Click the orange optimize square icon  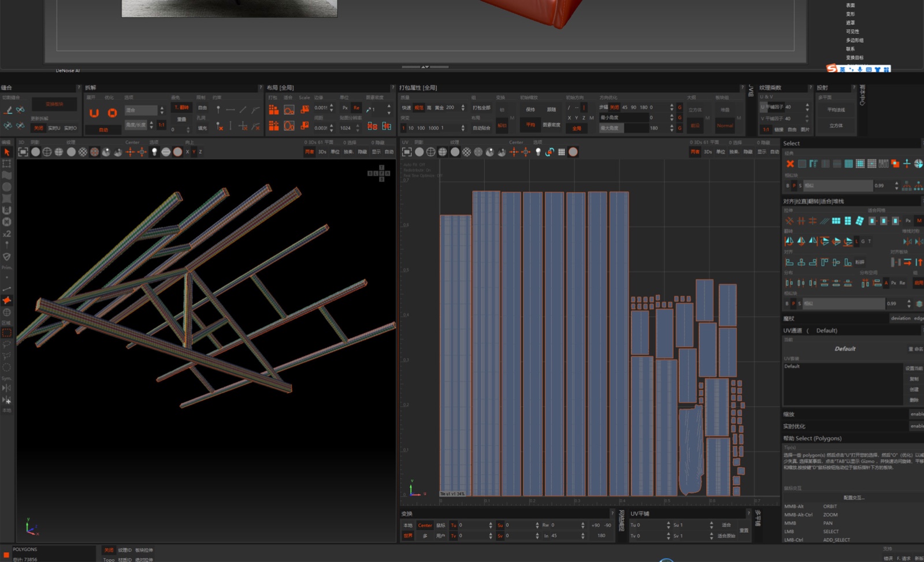113,113
